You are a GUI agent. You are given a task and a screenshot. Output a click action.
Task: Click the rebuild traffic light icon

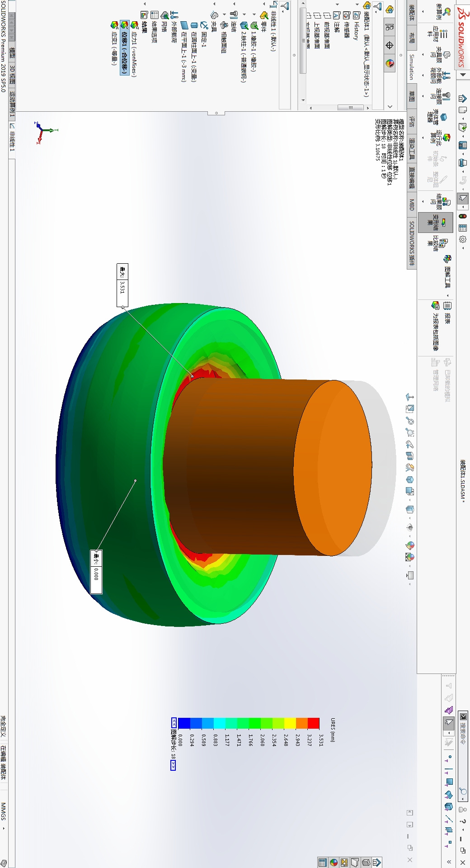pos(463,216)
